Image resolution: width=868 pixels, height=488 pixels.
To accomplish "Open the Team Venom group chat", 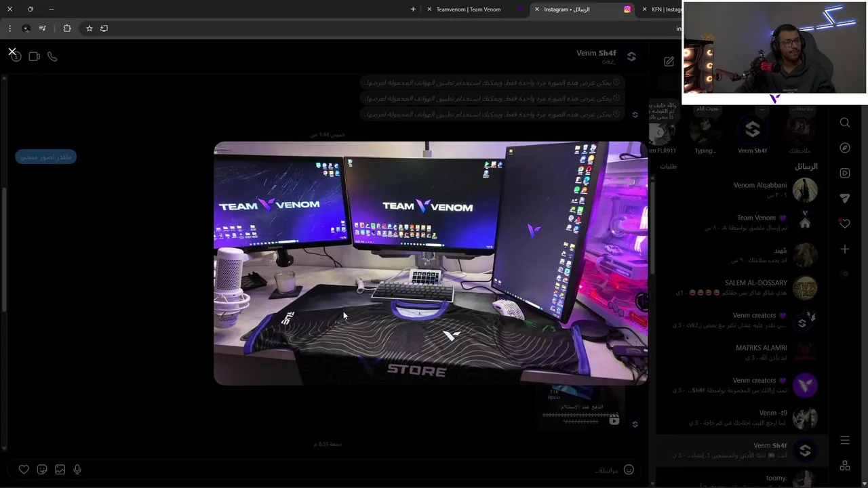I will point(742,222).
